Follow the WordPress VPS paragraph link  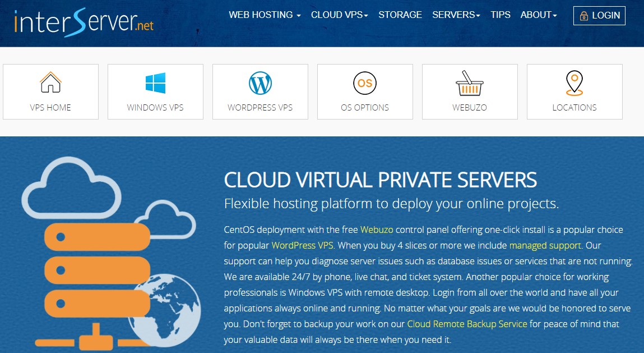tap(302, 245)
